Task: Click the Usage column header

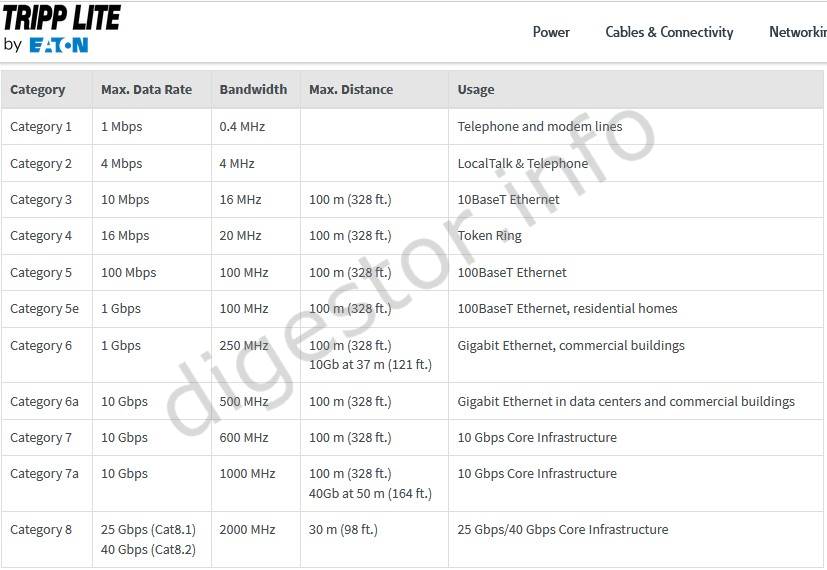Action: click(476, 90)
